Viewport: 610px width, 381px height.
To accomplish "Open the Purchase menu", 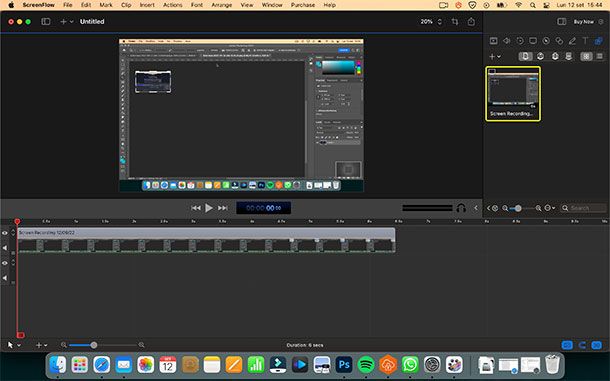I will pos(303,5).
